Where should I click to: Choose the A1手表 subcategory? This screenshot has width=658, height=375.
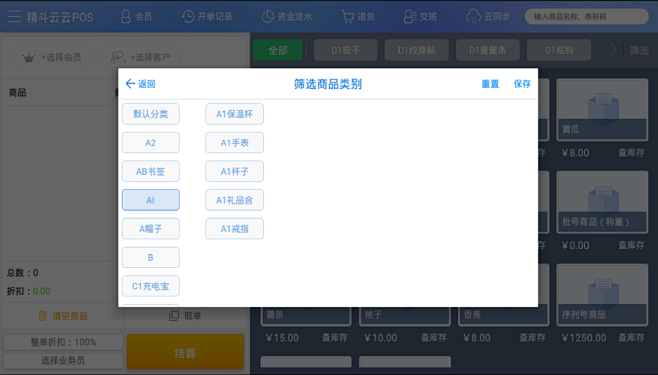pyautogui.click(x=235, y=143)
